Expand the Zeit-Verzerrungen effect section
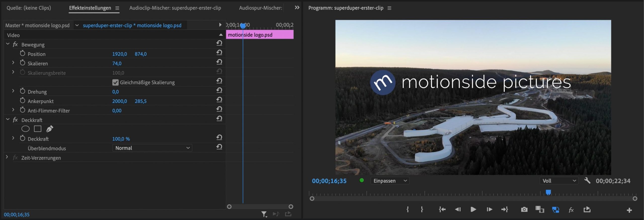Image resolution: width=644 pixels, height=220 pixels. tap(7, 157)
